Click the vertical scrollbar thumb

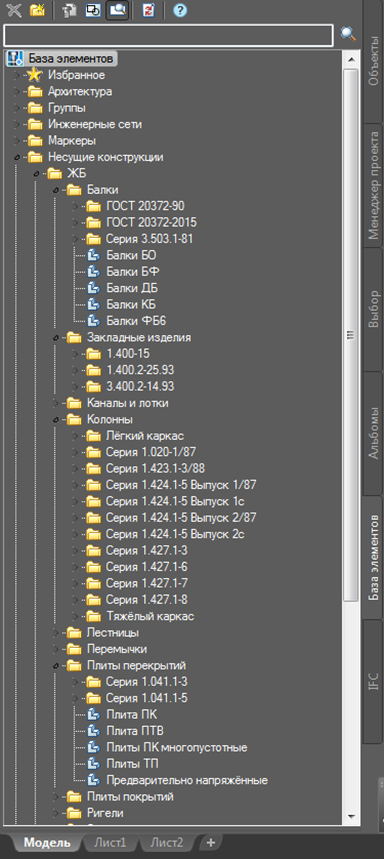tap(351, 335)
